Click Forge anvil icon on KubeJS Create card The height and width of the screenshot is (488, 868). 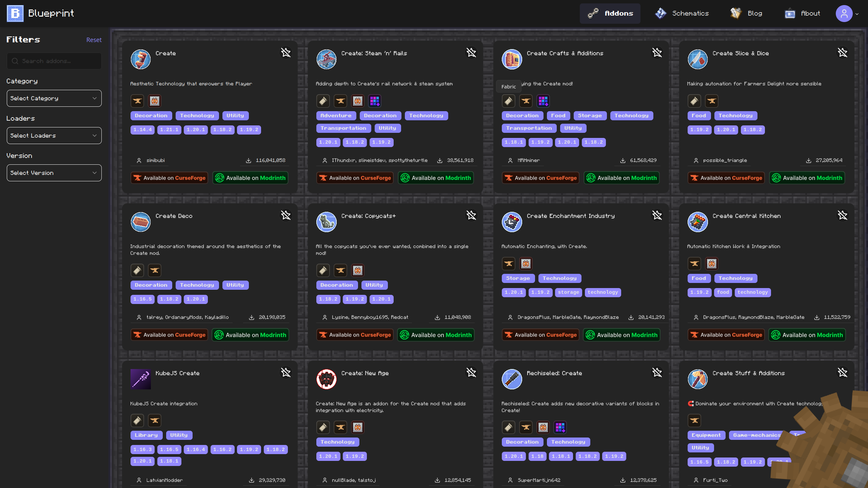click(x=155, y=421)
